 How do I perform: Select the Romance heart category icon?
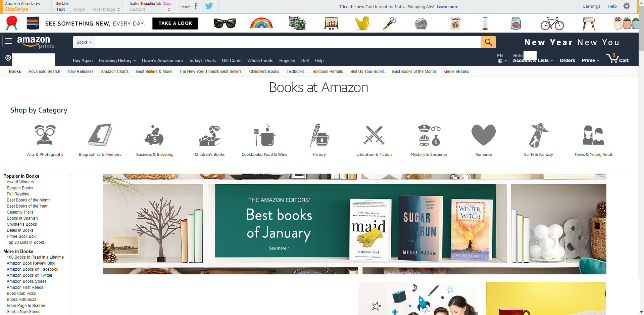[x=484, y=135]
